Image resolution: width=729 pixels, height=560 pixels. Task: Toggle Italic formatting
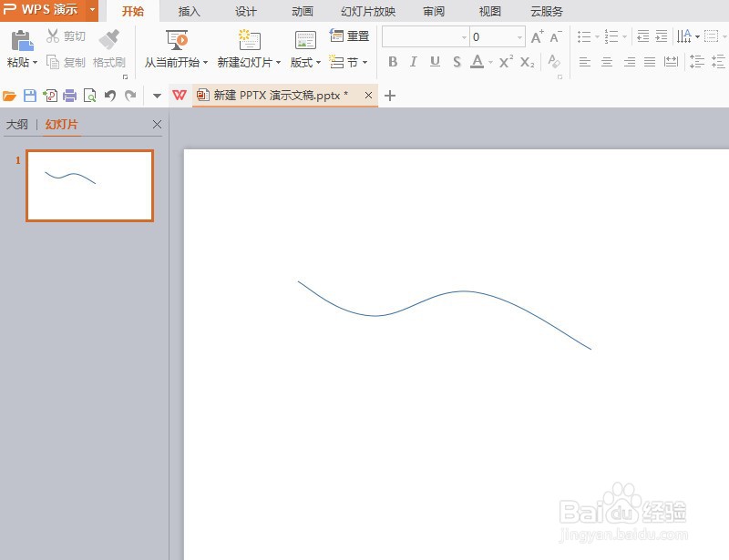click(414, 61)
